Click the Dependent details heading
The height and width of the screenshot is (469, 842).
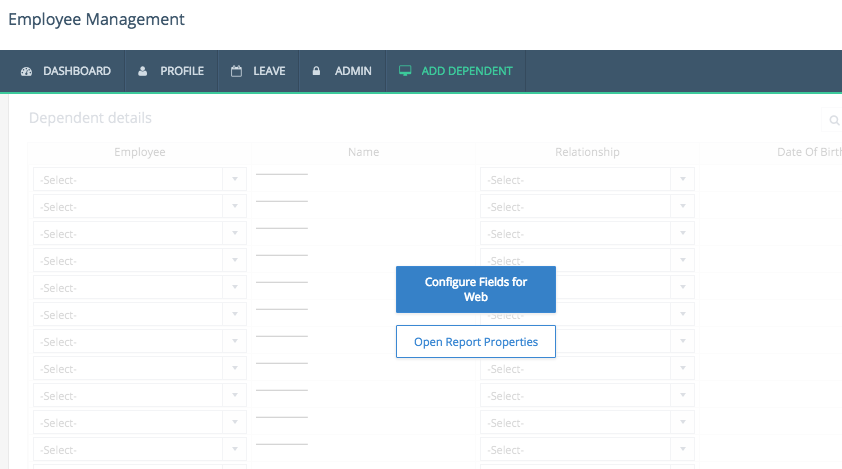pyautogui.click(x=90, y=118)
